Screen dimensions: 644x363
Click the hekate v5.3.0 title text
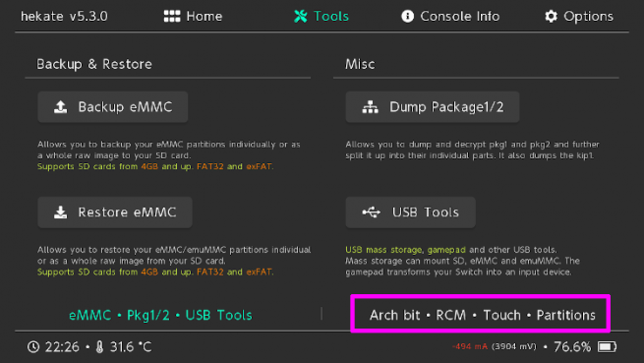tap(64, 16)
